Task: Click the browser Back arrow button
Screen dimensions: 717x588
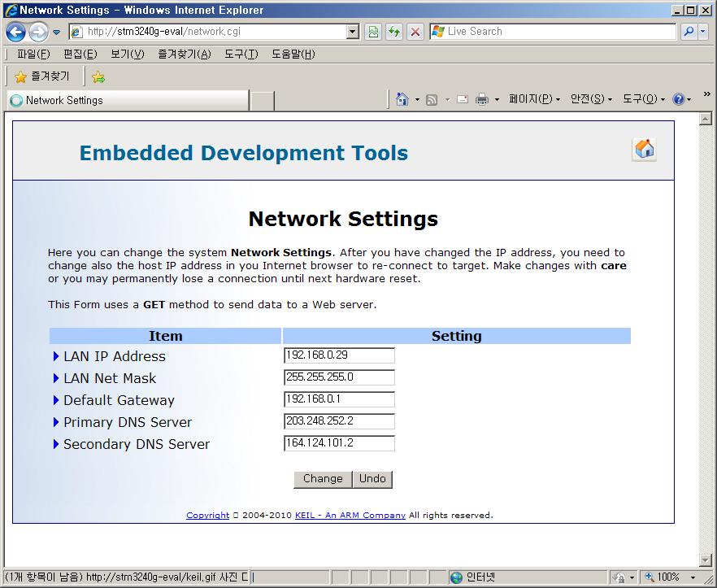Action: click(15, 32)
